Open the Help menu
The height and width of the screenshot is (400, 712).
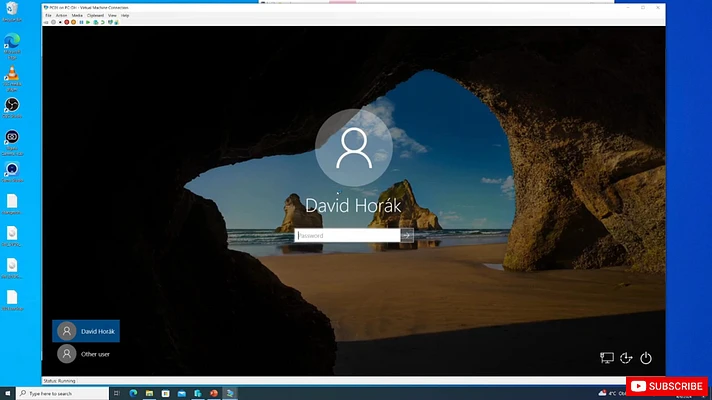pos(125,16)
